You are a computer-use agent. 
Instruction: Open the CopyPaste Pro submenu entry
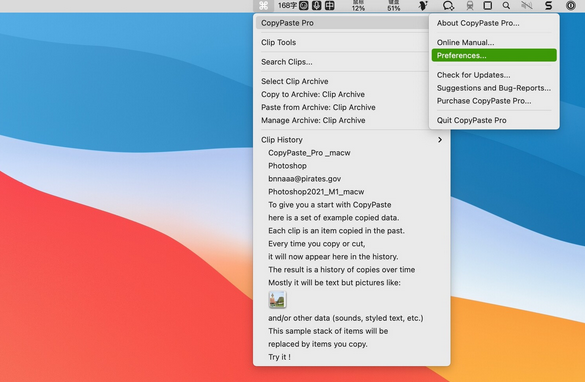pyautogui.click(x=342, y=23)
